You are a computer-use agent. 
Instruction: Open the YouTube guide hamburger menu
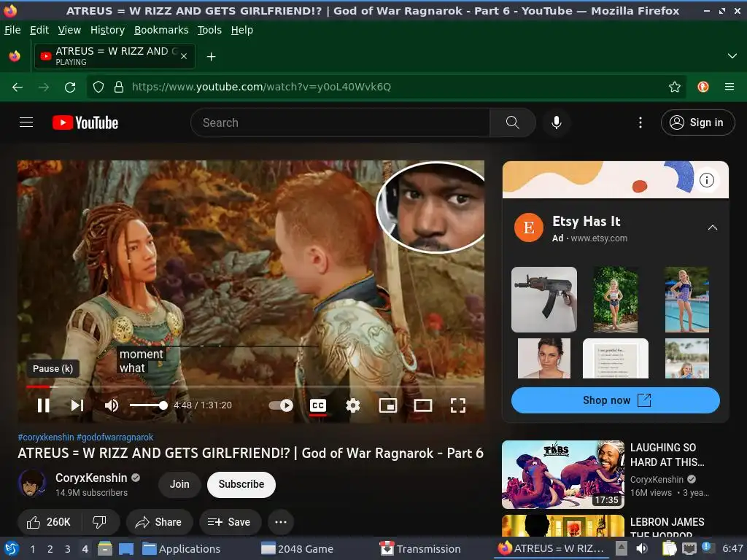[26, 122]
